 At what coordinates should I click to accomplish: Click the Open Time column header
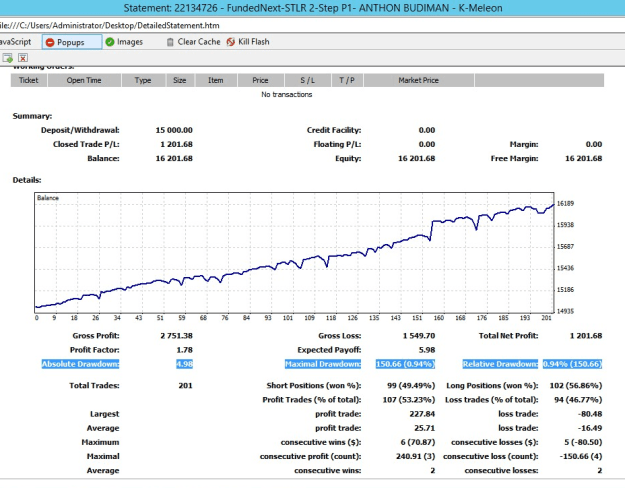pyautogui.click(x=84, y=80)
